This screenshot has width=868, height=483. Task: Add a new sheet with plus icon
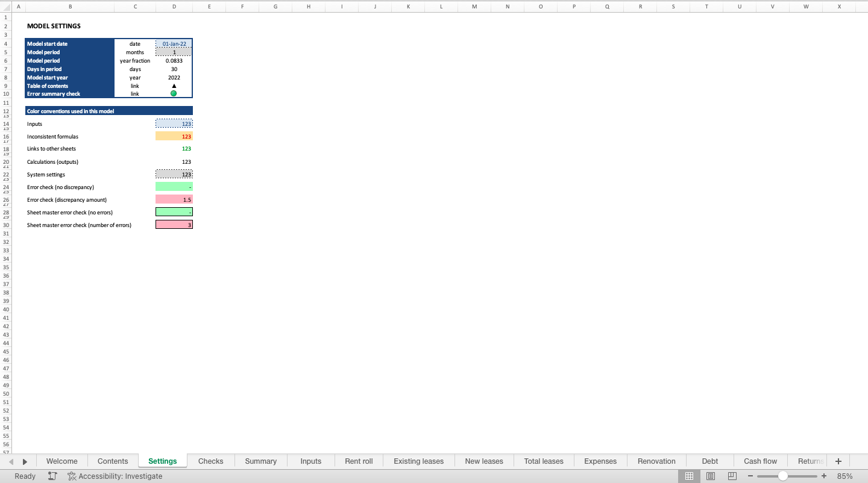(838, 461)
